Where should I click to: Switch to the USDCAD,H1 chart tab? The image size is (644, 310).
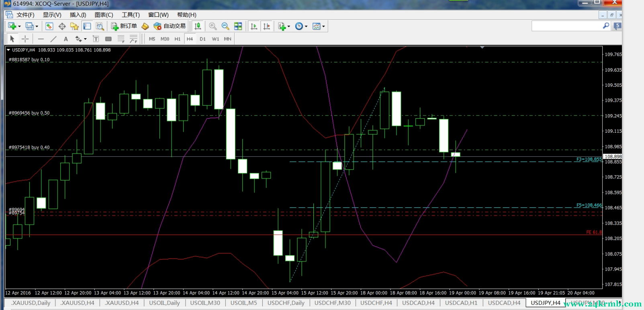pyautogui.click(x=461, y=303)
